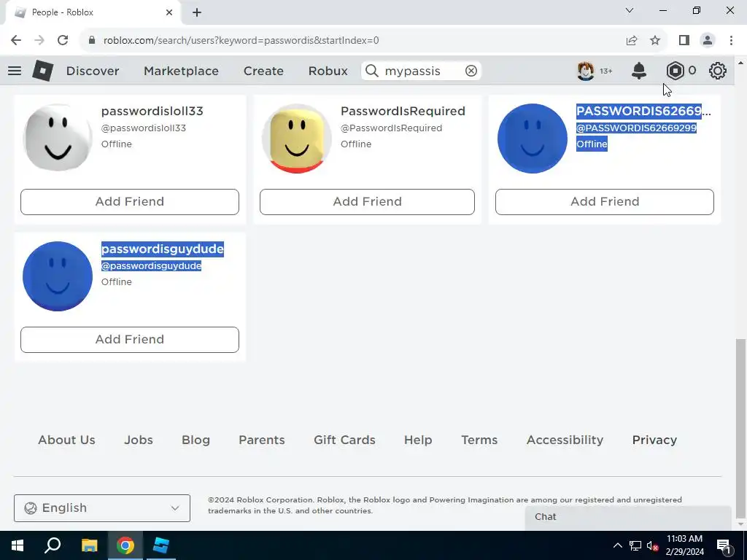Viewport: 747px width, 560px height.
Task: Click taskbar clock showing 11:03 AM
Action: tap(684, 545)
